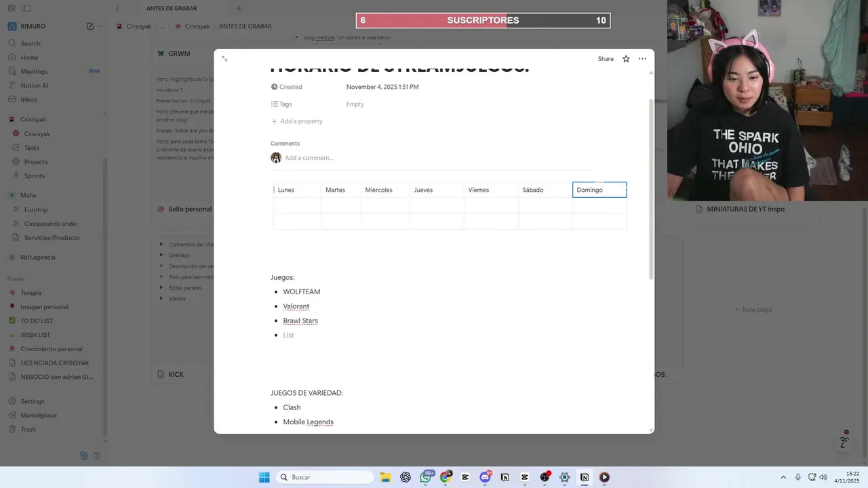Open File Explorer from the taskbar
The width and height of the screenshot is (868, 488).
(385, 477)
